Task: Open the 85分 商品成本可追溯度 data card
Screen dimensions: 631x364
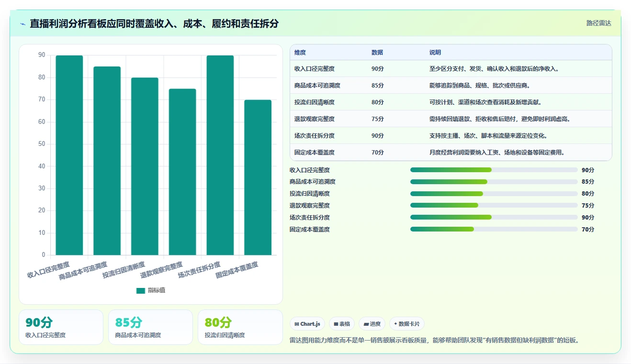Action: 150,327
